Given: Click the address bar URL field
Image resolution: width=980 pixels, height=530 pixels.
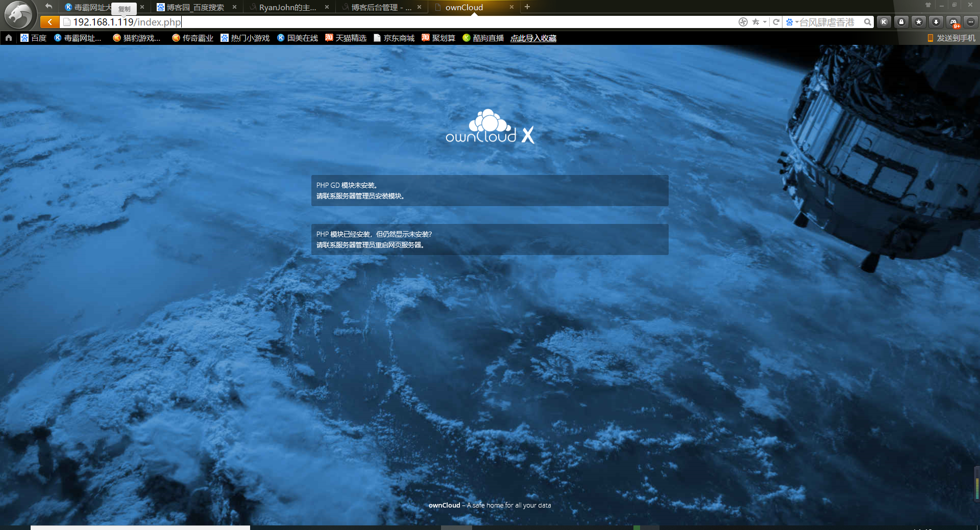Looking at the screenshot, I should tap(398, 22).
